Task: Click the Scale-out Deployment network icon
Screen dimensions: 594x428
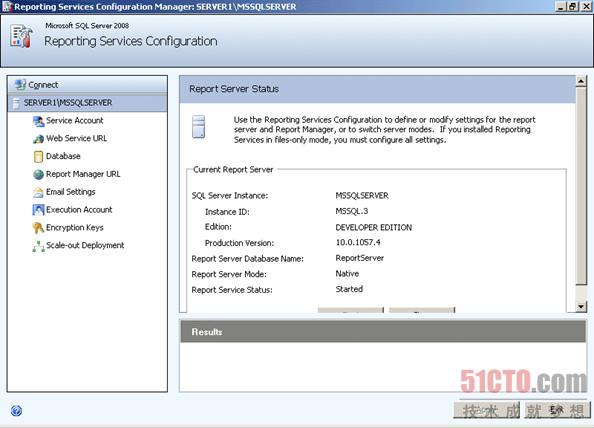Action: tap(38, 246)
